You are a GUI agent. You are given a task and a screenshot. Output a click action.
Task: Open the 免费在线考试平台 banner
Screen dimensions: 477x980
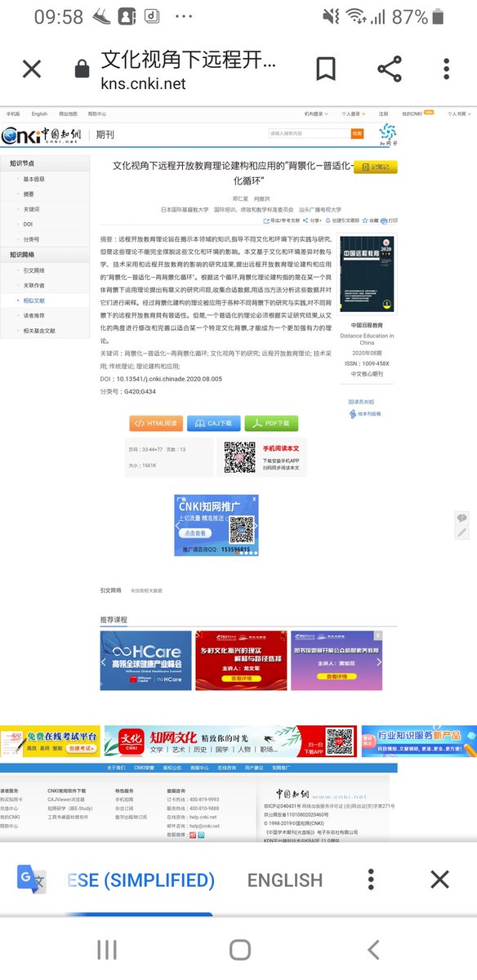[50, 742]
